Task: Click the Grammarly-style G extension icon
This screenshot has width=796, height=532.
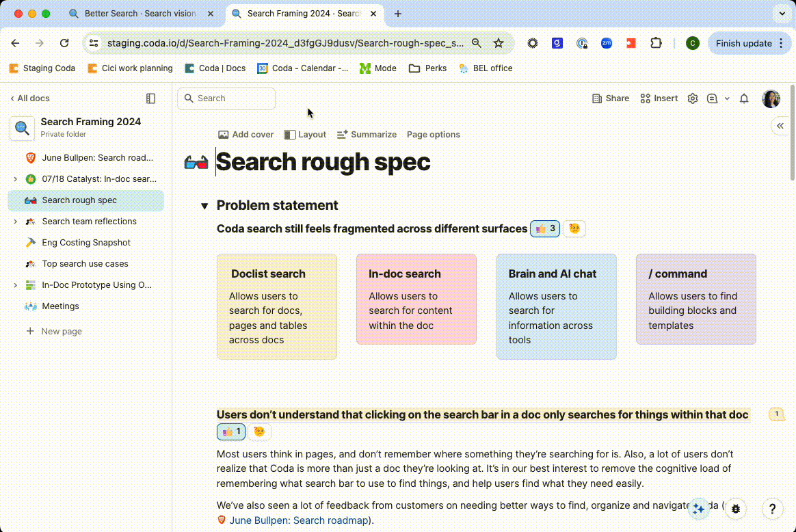Action: click(x=557, y=43)
